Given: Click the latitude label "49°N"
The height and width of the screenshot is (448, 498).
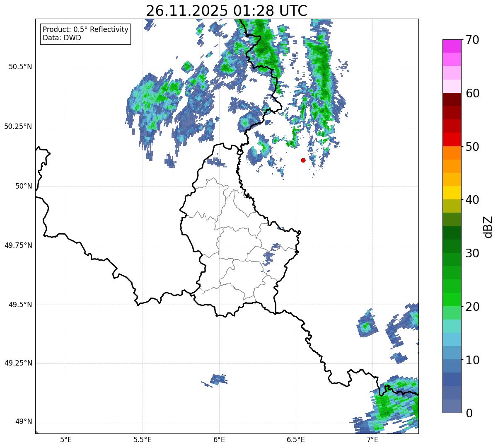Looking at the screenshot, I should click(24, 422).
